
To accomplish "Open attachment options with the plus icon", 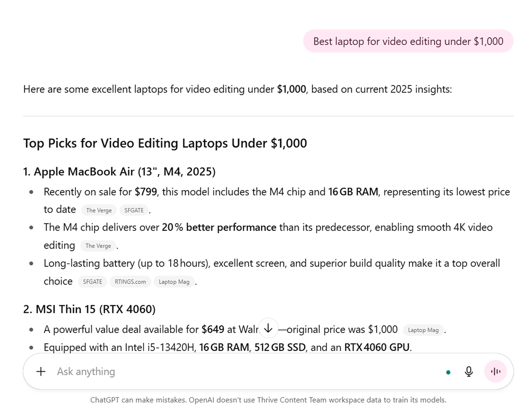I will (x=40, y=371).
